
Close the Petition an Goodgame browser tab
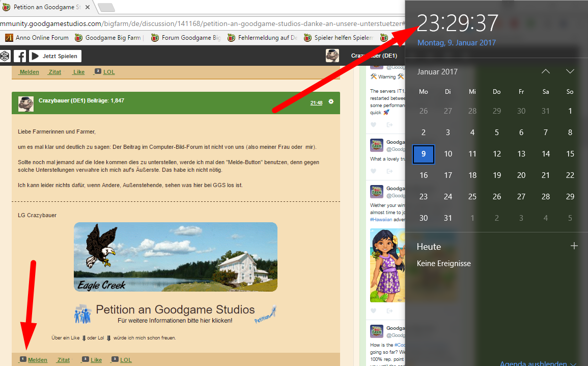pyautogui.click(x=88, y=7)
